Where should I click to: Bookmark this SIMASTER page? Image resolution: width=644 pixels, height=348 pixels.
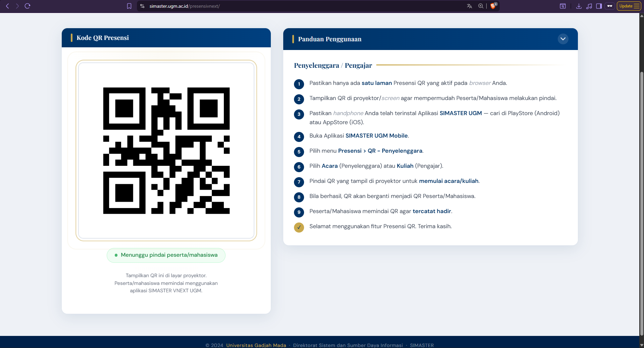point(129,6)
